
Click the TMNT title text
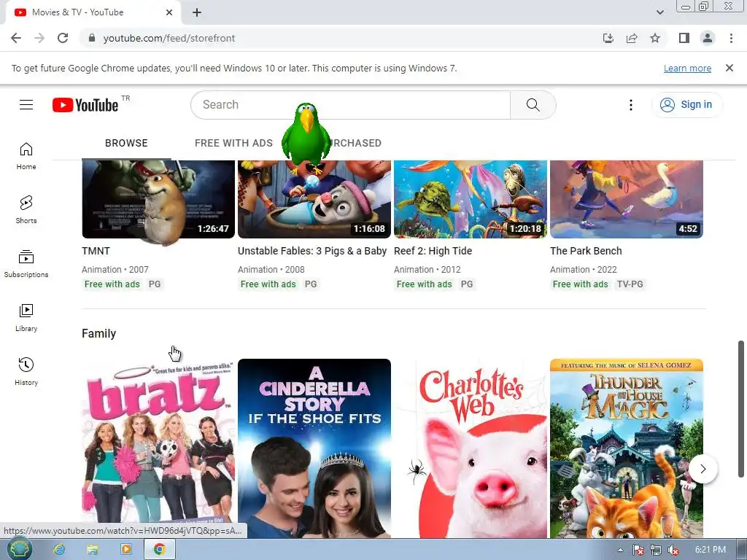pos(96,251)
